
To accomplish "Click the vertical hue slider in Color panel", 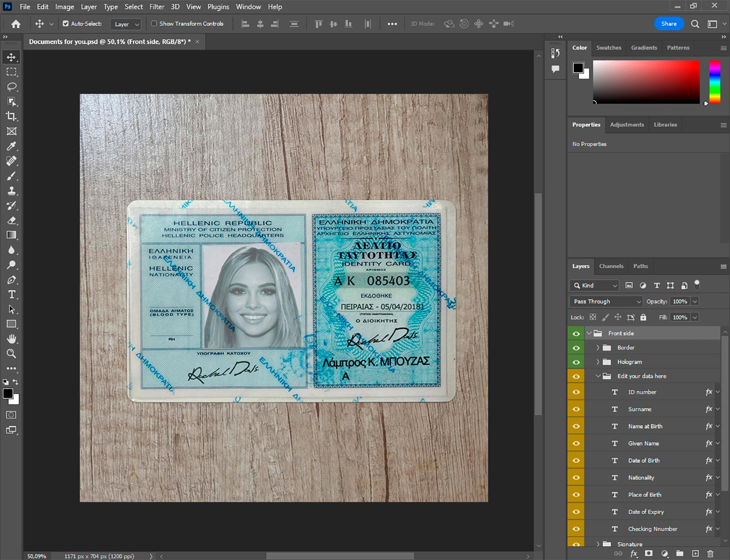I will click(x=714, y=82).
